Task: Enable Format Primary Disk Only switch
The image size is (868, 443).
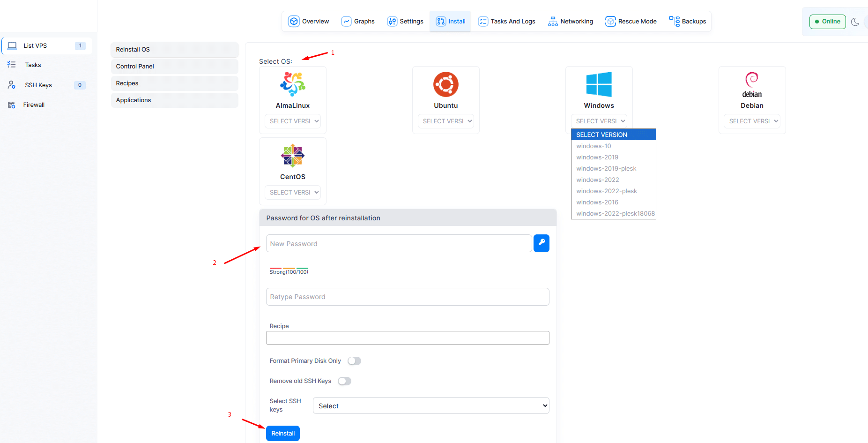Action: tap(354, 361)
